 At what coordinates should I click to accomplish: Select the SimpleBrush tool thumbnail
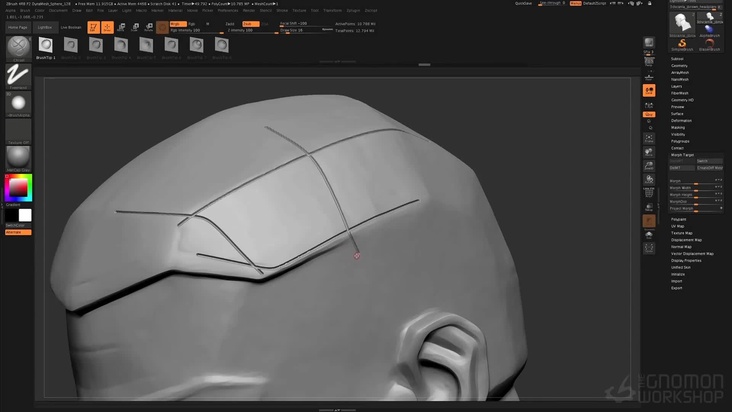[x=682, y=45]
